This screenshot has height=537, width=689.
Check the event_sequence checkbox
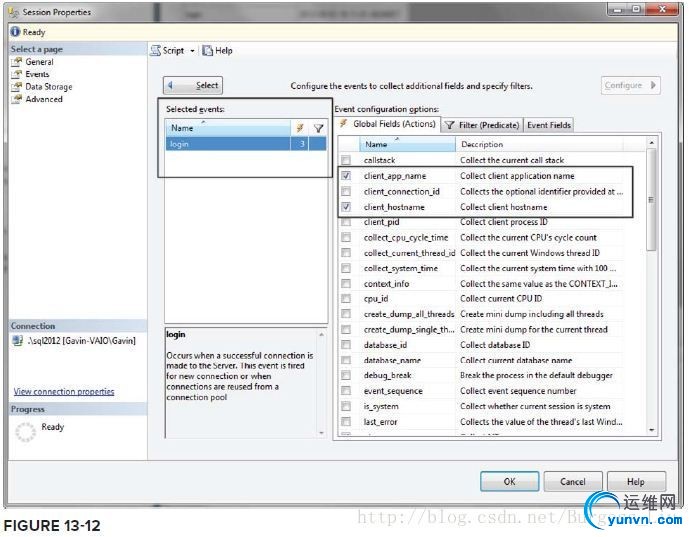click(x=346, y=391)
